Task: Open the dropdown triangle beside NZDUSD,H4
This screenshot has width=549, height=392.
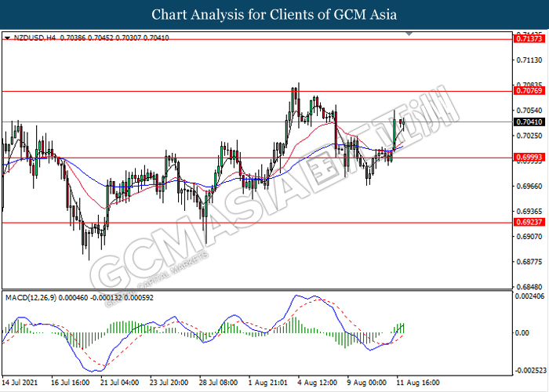Action: (7, 38)
